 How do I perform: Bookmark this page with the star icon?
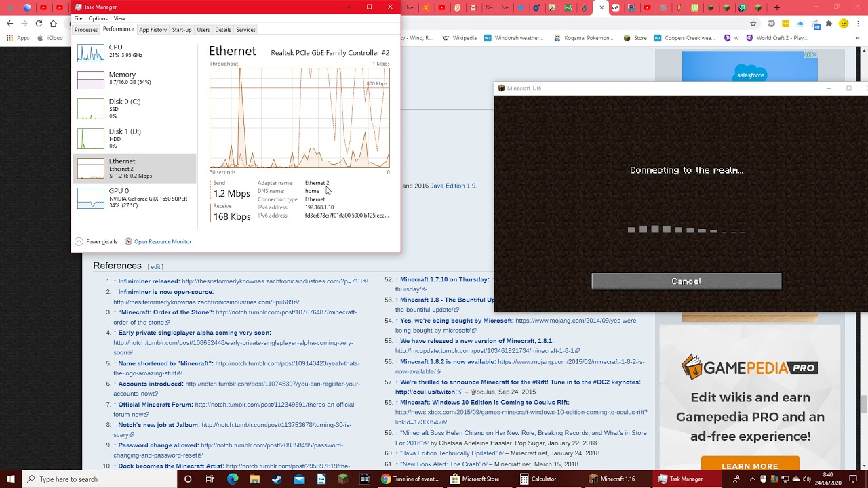(753, 23)
